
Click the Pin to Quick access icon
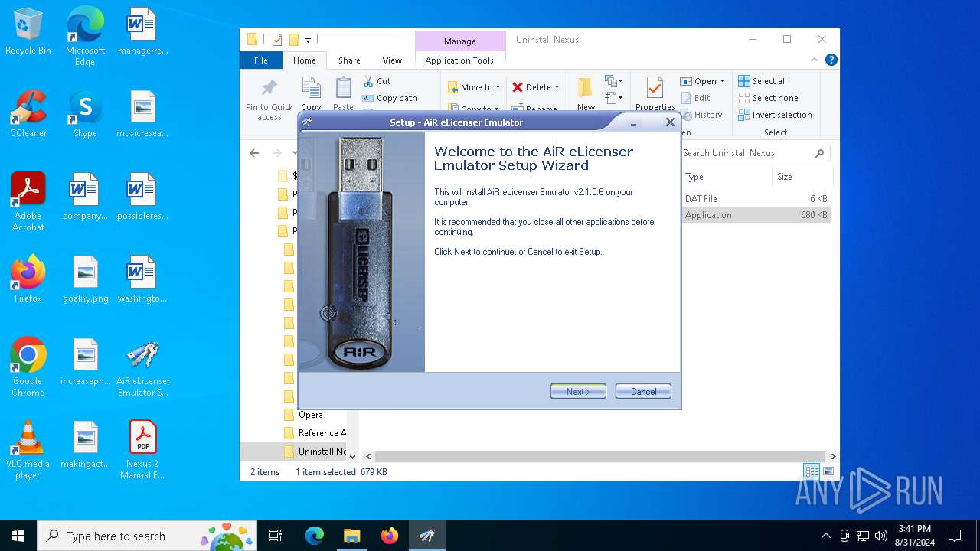pyautogui.click(x=269, y=99)
